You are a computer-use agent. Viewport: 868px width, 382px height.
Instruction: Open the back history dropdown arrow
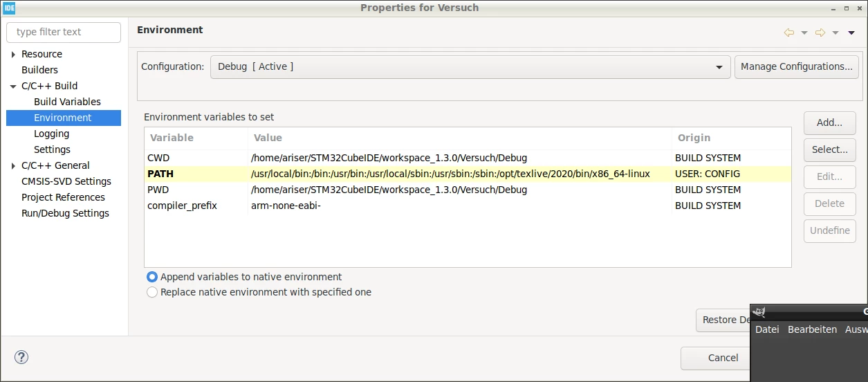(x=804, y=33)
